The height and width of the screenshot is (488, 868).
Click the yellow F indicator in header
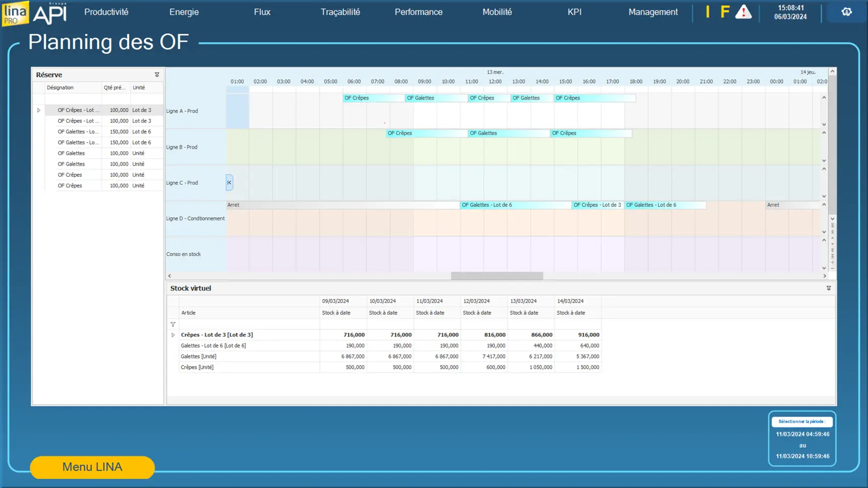725,12
